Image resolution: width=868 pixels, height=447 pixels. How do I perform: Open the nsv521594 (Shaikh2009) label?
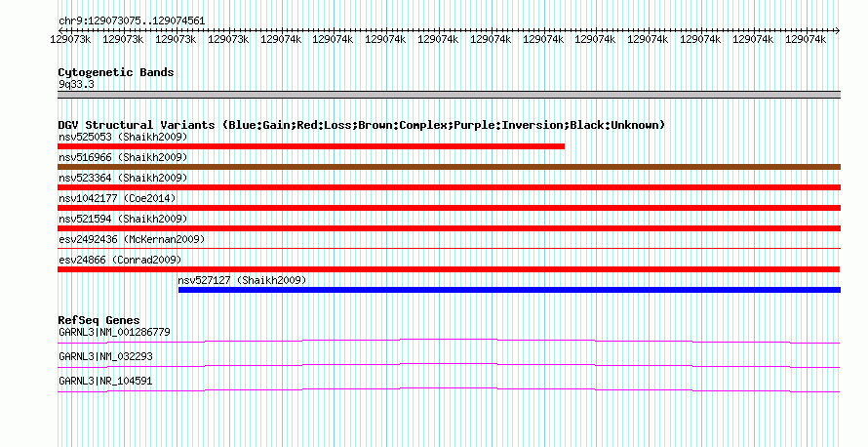click(123, 219)
